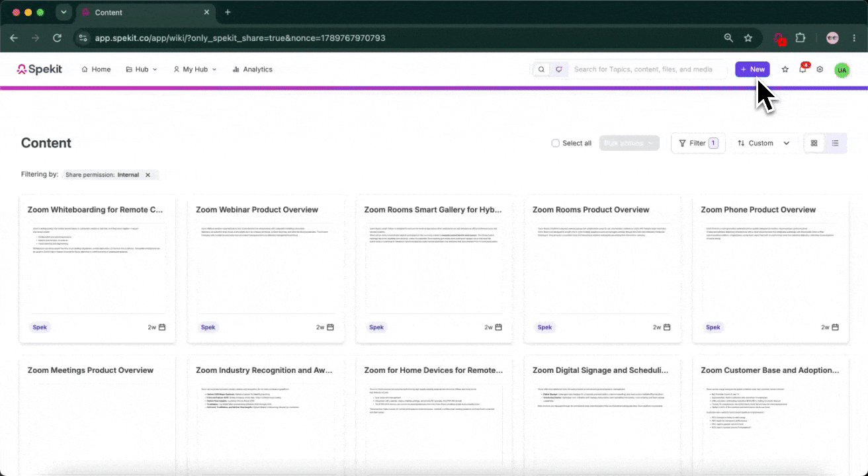Expand the Hub menu
Viewport: 868px width, 476px height.
(142, 69)
